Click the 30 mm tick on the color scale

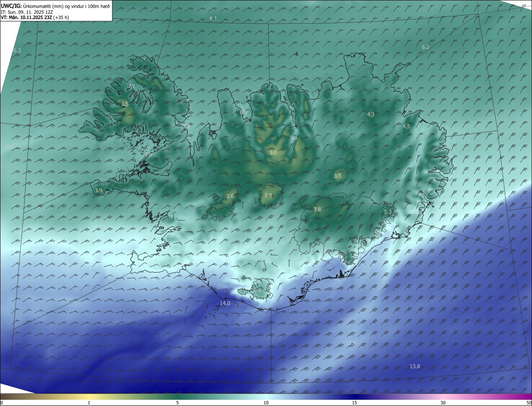click(x=443, y=403)
